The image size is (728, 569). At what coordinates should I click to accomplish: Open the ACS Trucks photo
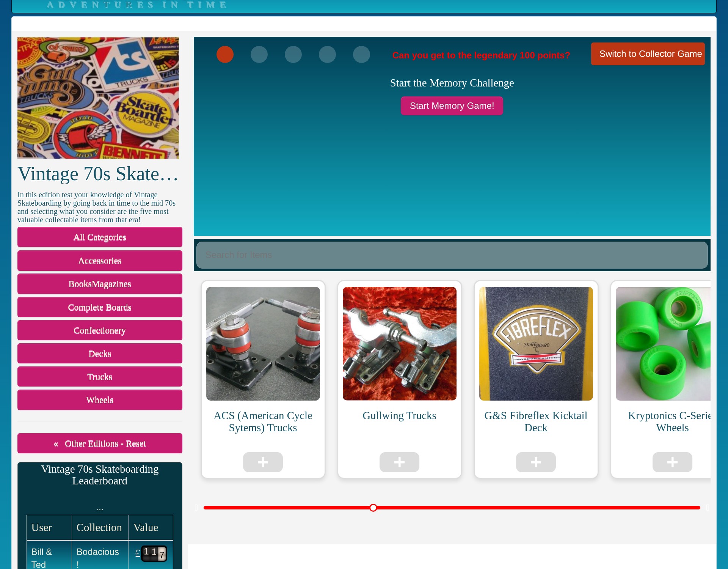click(263, 344)
